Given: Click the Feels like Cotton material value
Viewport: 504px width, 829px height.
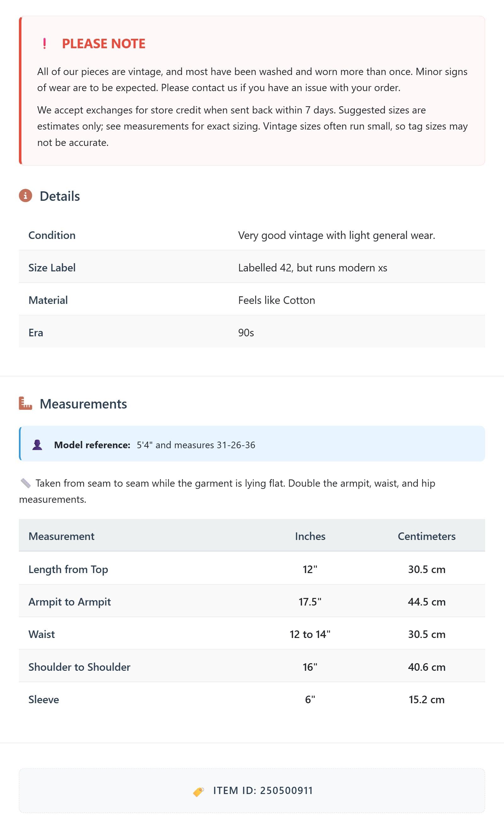Looking at the screenshot, I should tap(277, 300).
